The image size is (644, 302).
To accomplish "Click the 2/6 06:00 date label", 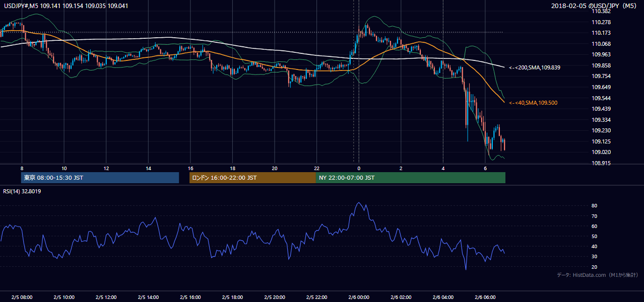I will tap(485, 297).
